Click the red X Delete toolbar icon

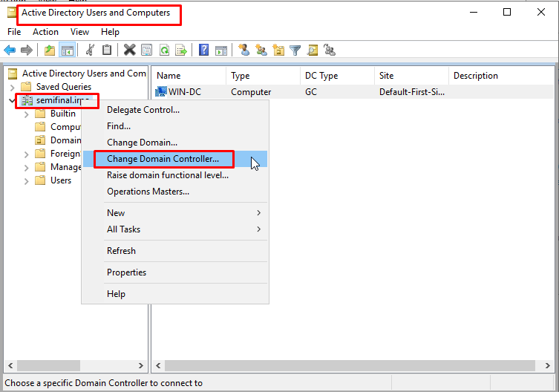[129, 50]
